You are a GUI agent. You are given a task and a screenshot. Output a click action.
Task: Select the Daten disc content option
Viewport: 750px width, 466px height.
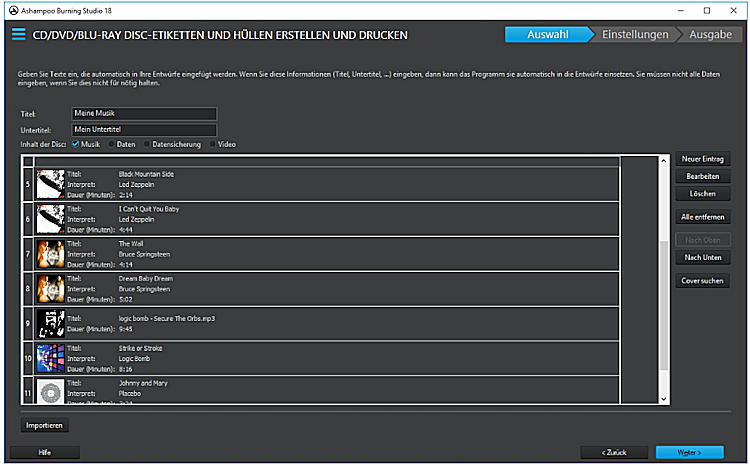tap(112, 144)
